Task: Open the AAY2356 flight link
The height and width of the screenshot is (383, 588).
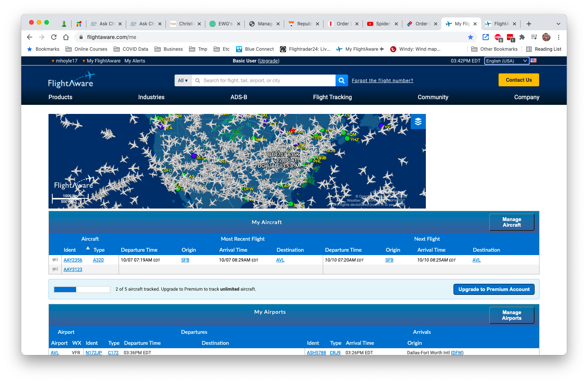Action: [73, 260]
